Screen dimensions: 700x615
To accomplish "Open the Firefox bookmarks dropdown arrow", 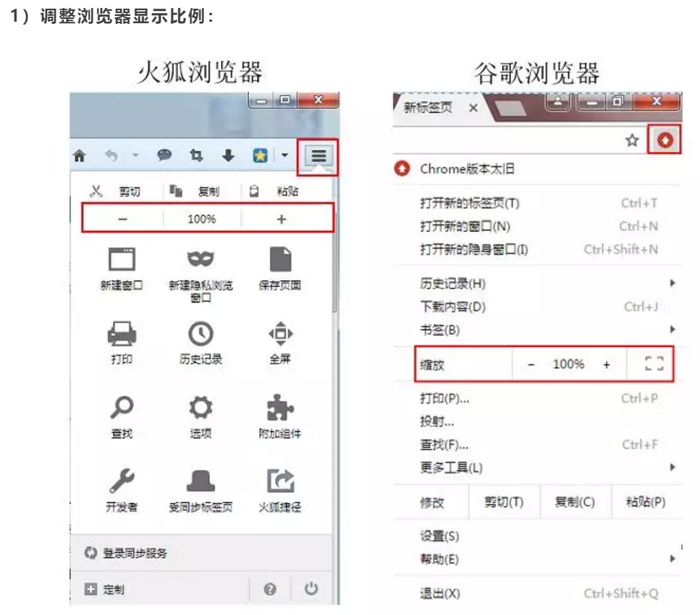I will [x=284, y=156].
